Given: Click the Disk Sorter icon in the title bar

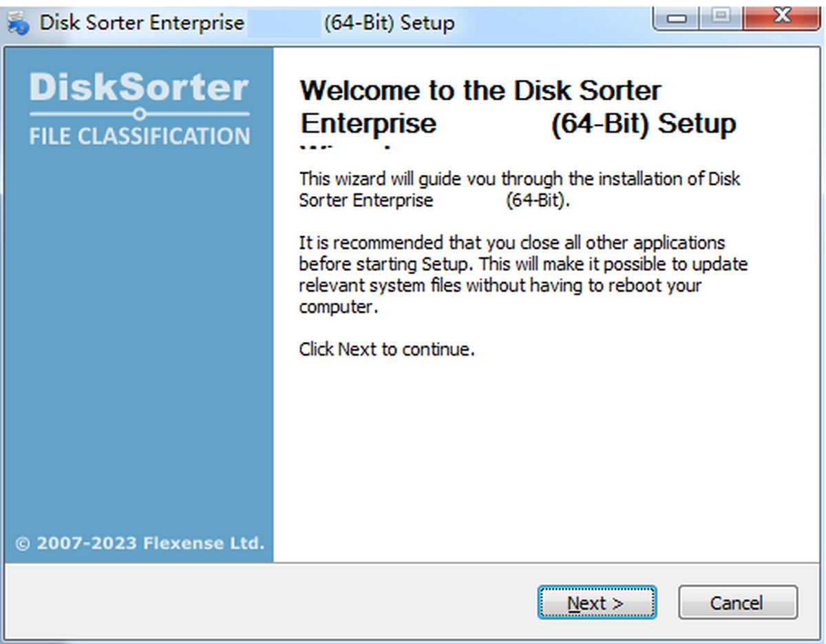Looking at the screenshot, I should click(19, 21).
